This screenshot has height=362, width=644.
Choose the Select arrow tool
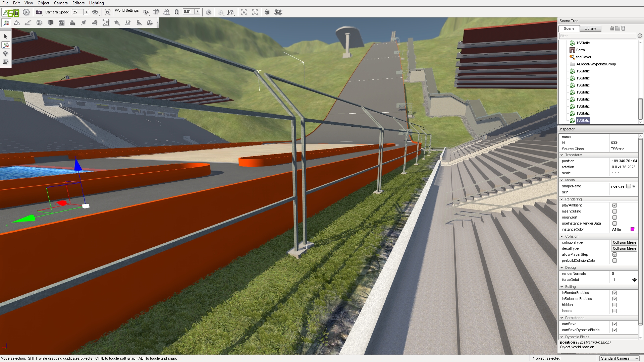[x=6, y=37]
